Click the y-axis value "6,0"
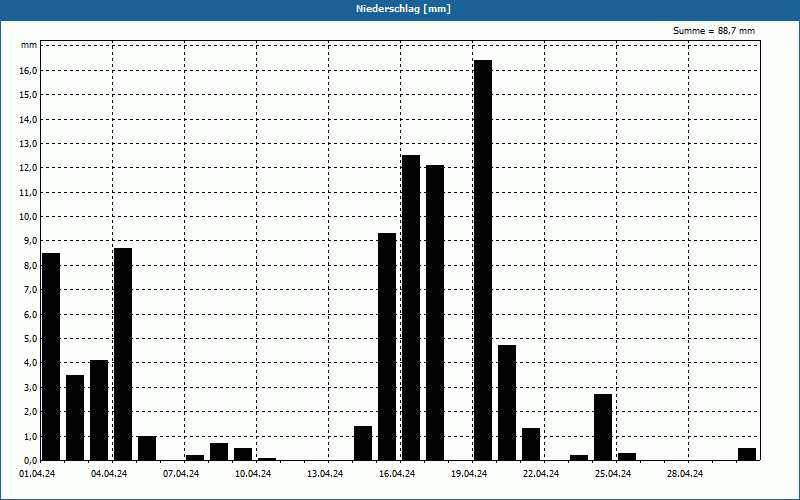 31,314
